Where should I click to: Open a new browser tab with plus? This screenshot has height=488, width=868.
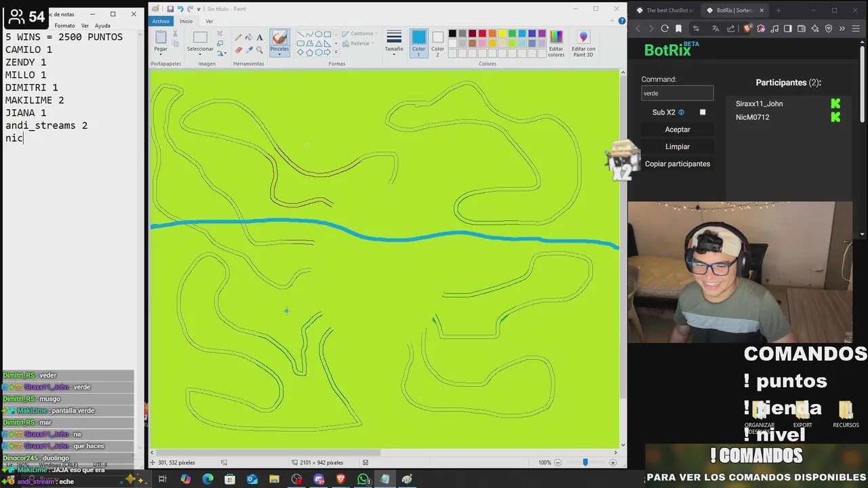click(x=778, y=10)
